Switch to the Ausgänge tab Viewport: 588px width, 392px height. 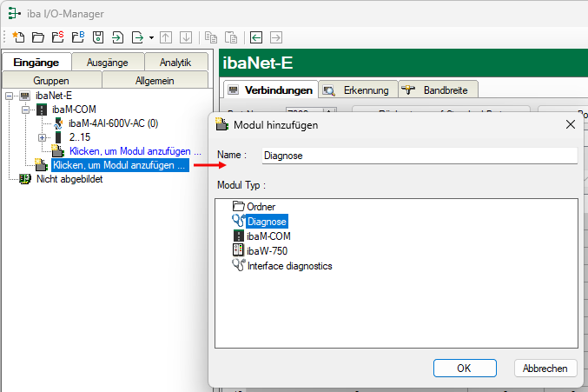point(107,62)
